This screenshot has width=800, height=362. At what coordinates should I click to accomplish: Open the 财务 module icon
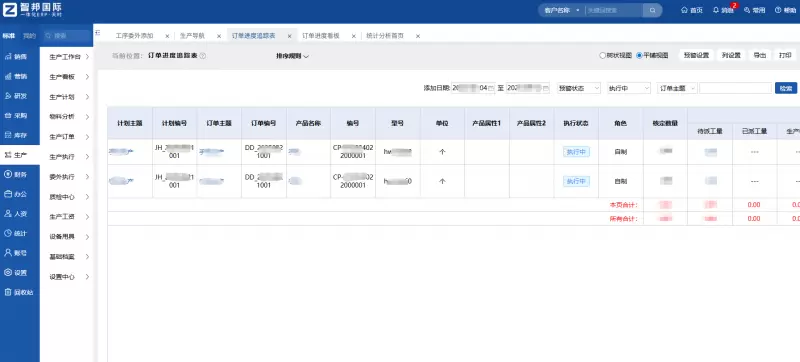pos(8,174)
